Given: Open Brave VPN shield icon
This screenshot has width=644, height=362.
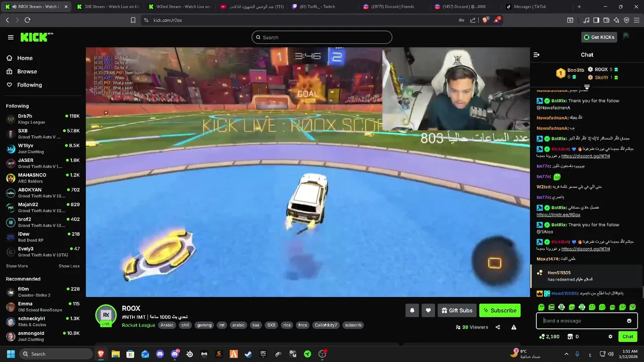Looking at the screenshot, I should pyautogui.click(x=626, y=20).
